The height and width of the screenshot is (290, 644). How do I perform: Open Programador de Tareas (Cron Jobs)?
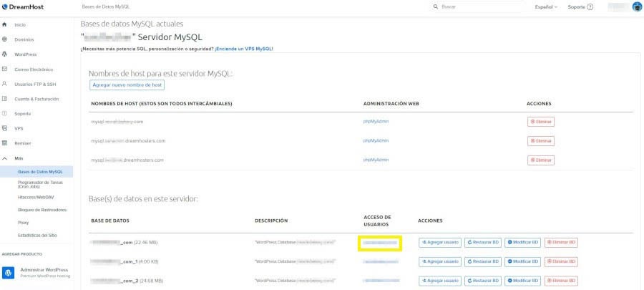coord(39,184)
